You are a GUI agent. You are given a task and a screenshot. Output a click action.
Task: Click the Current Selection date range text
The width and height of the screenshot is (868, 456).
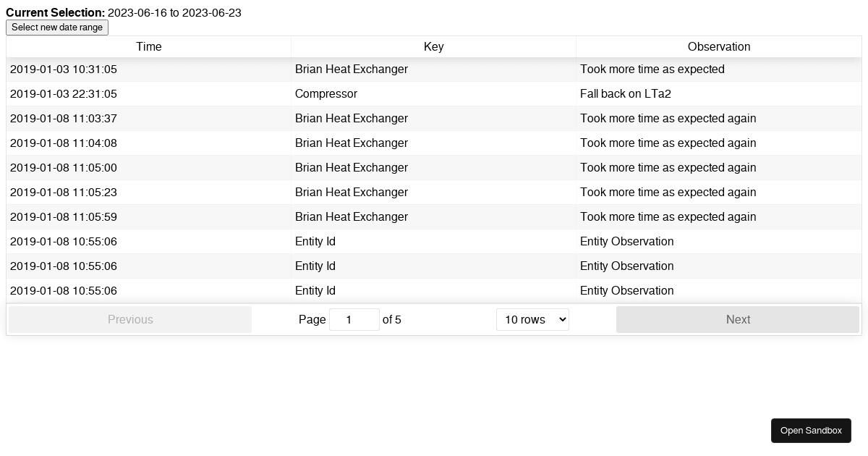[x=174, y=13]
